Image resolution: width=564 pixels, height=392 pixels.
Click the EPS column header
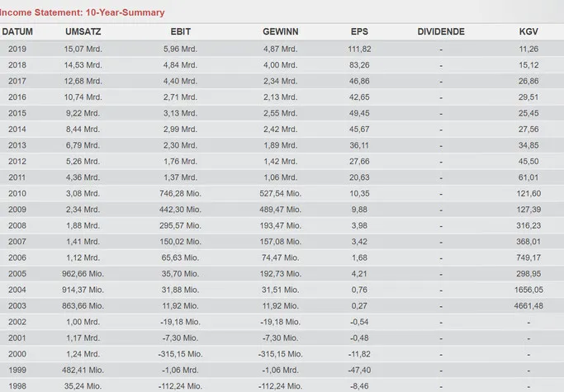tap(359, 31)
